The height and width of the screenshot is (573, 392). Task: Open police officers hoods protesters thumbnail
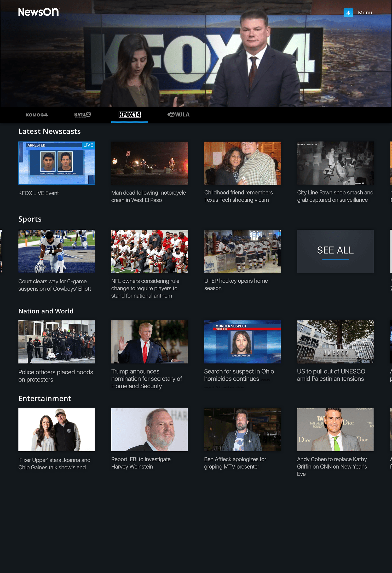tap(57, 342)
